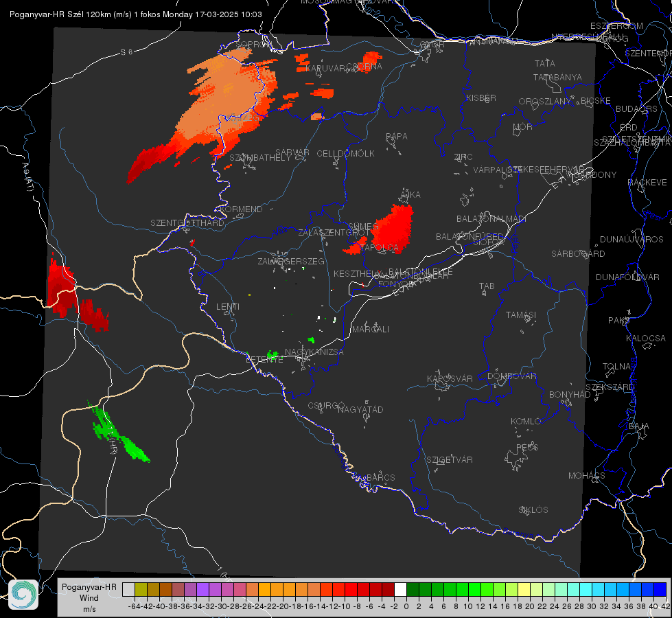This screenshot has width=672, height=618.
Task: Click the DOMBÓVÁR city label
Action: pos(511,376)
